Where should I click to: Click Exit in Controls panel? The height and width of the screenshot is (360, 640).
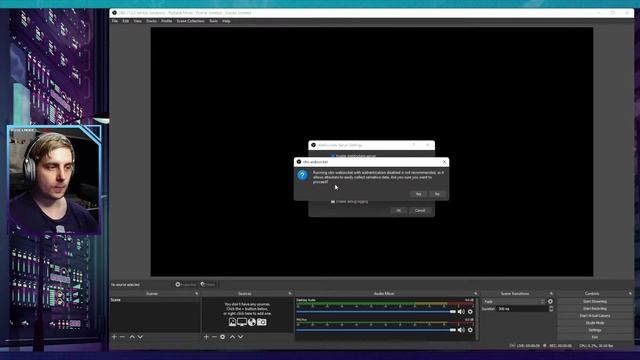(x=595, y=337)
